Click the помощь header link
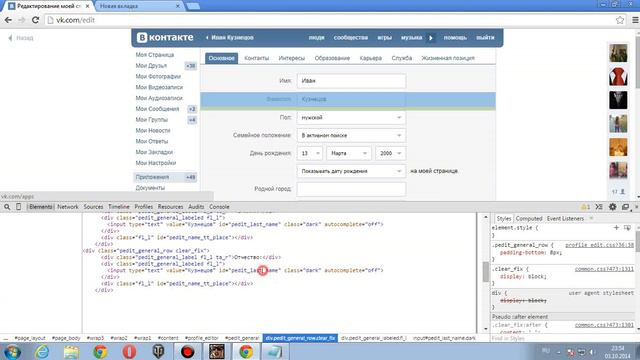The image size is (640, 360). (455, 38)
